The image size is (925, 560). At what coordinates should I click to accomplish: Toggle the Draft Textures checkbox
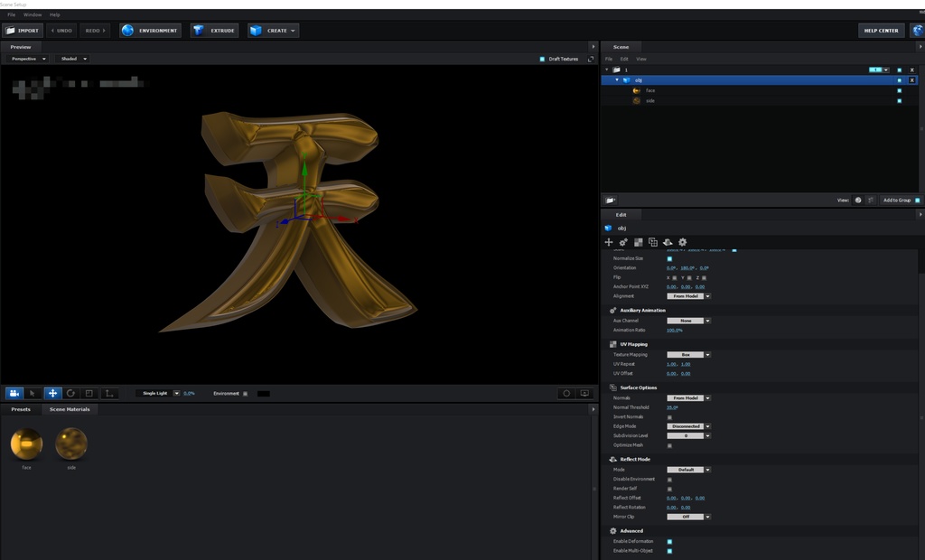[x=542, y=59]
